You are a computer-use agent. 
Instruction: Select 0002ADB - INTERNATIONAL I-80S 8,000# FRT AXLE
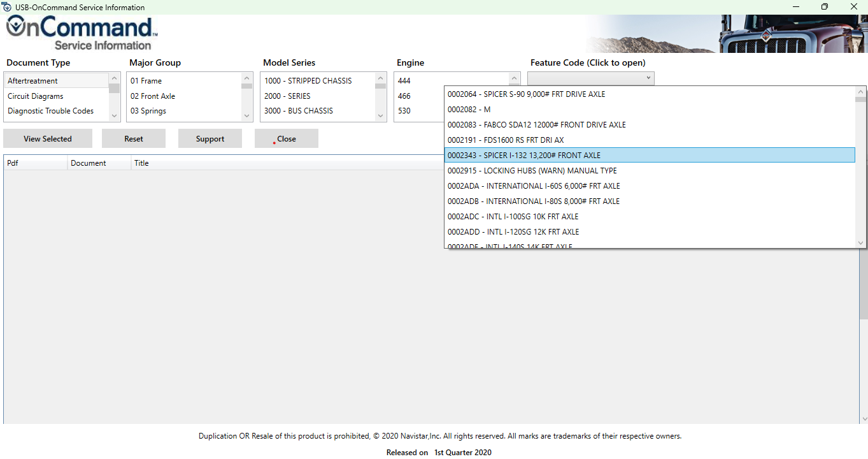click(x=650, y=201)
